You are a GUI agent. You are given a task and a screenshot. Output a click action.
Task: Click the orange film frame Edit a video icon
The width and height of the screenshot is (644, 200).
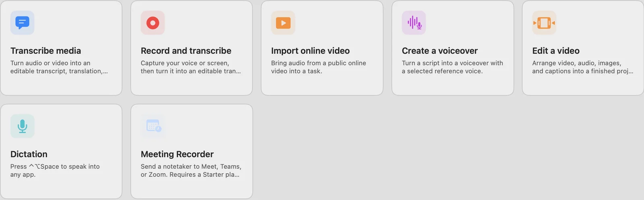[544, 23]
